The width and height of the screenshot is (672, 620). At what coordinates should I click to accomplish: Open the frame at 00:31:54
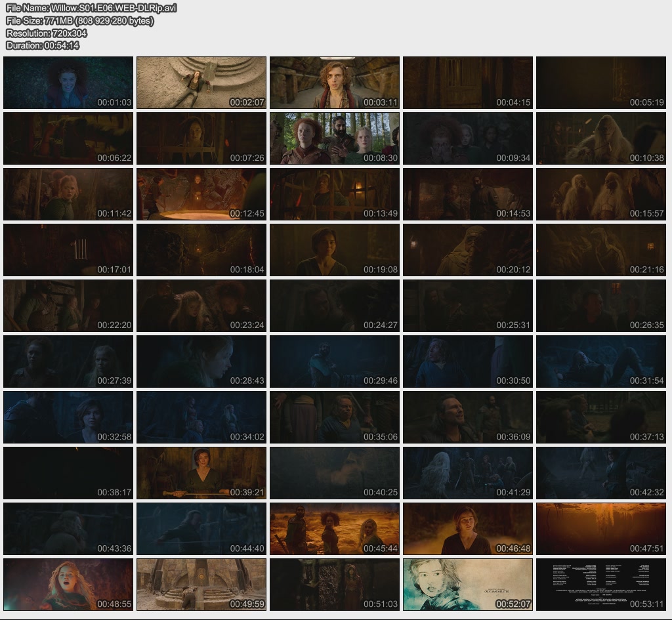(x=601, y=362)
